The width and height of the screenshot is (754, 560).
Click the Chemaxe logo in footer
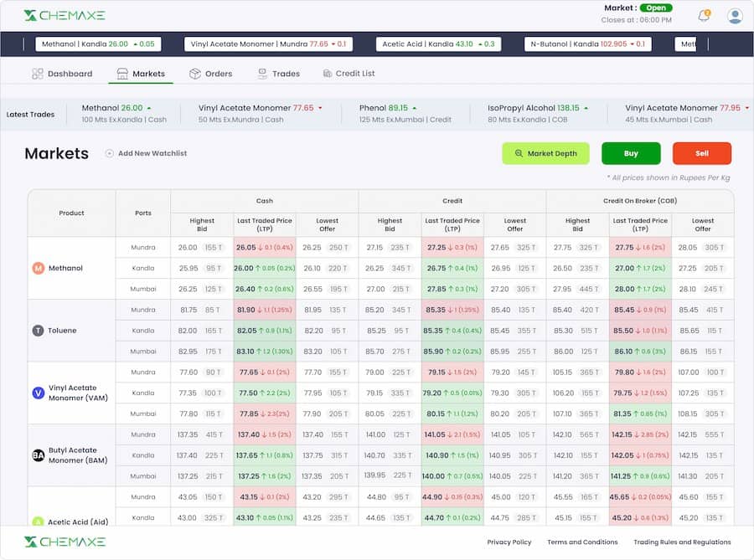(x=65, y=542)
